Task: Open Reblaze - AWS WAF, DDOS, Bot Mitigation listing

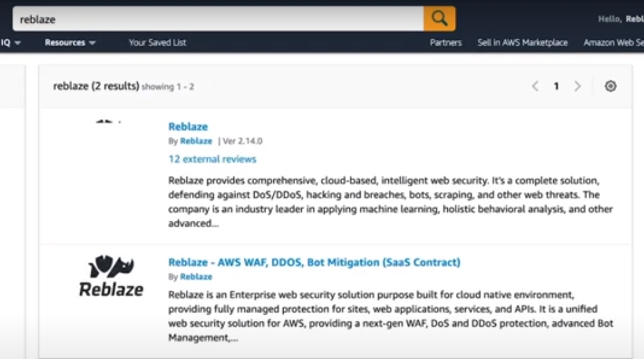Action: coord(314,262)
